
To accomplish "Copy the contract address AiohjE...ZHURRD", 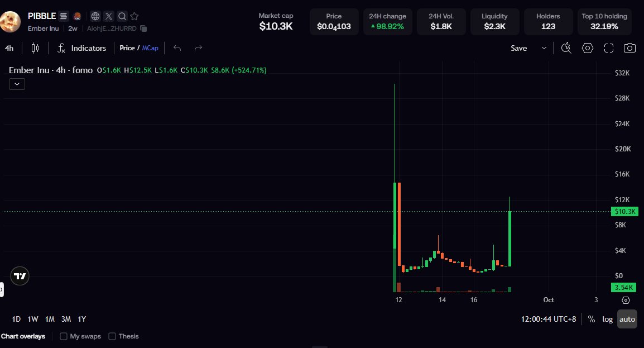I will click(x=143, y=28).
